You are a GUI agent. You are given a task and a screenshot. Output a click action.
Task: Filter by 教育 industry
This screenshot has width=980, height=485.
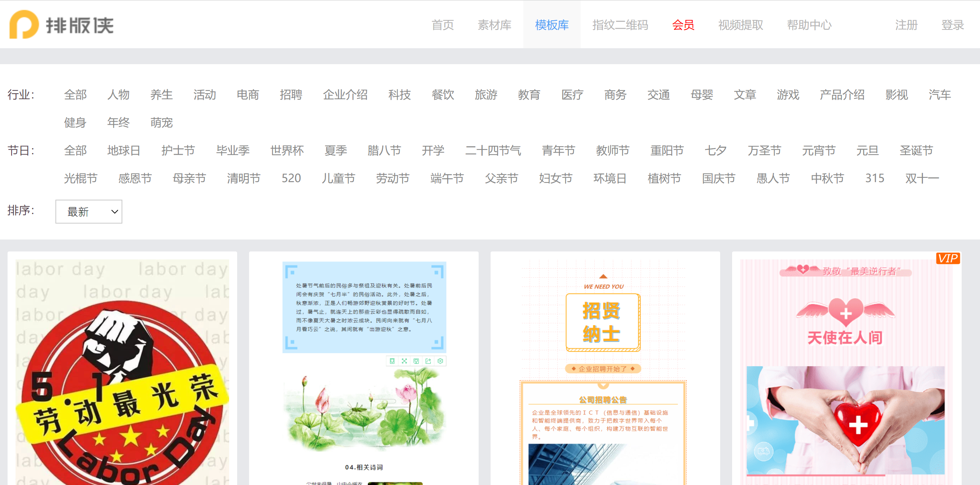529,94
